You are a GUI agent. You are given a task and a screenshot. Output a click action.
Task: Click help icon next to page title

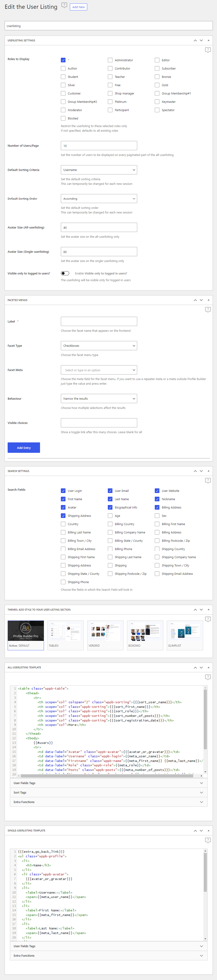coord(64,5)
